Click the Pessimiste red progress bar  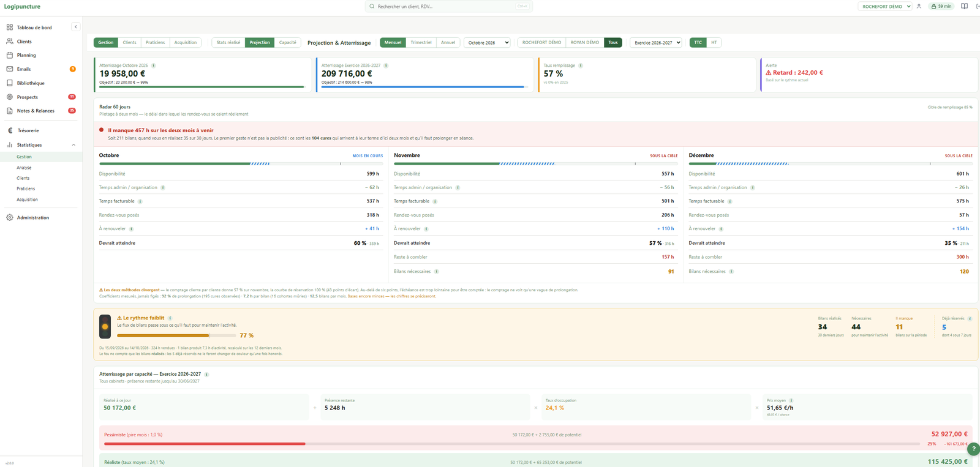tap(511, 444)
